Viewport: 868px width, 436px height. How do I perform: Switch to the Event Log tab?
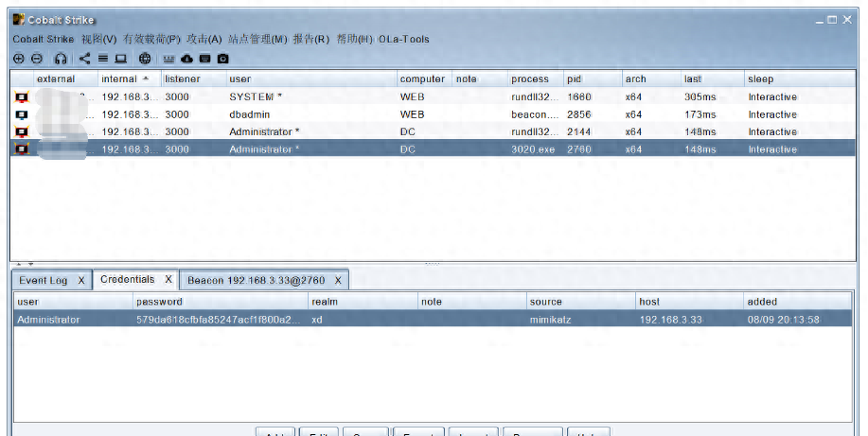click(44, 281)
